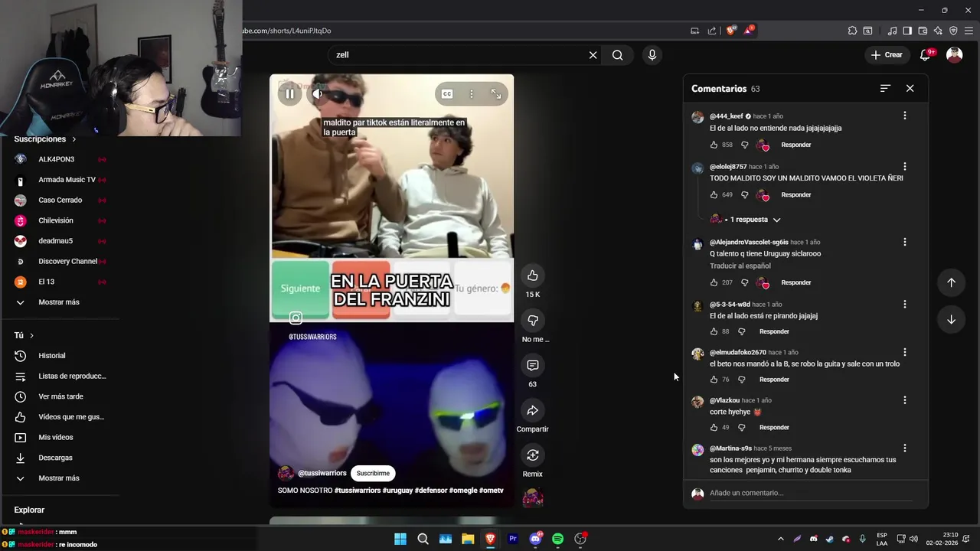
Task: Reply to @Vlazkou comment
Action: pos(774,428)
